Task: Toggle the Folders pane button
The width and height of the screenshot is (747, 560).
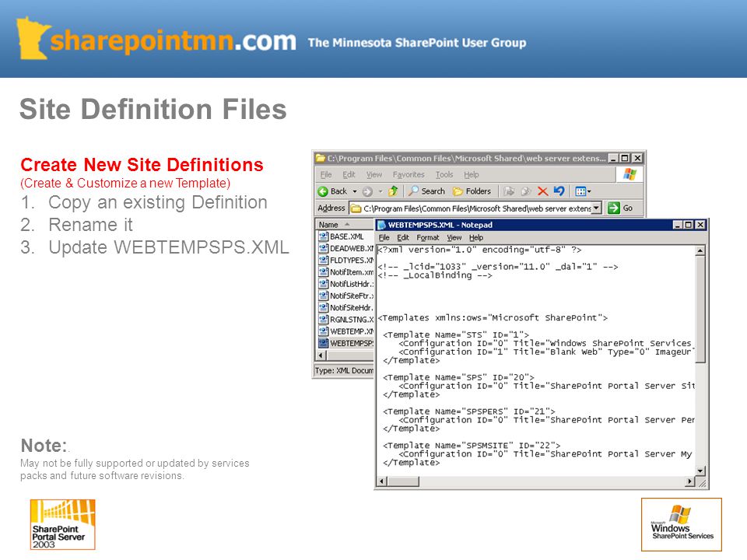Action: [x=472, y=191]
